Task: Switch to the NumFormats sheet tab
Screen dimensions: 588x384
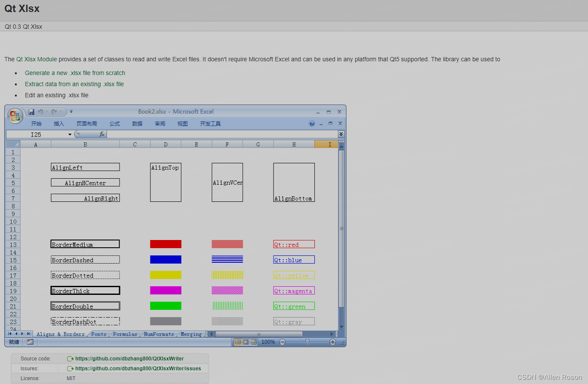Action: pyautogui.click(x=159, y=334)
